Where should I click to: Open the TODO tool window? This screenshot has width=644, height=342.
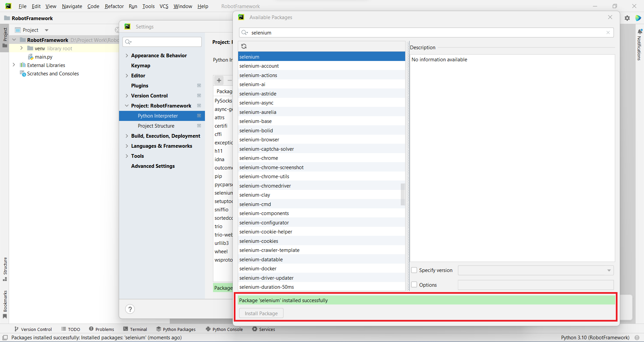pyautogui.click(x=71, y=329)
